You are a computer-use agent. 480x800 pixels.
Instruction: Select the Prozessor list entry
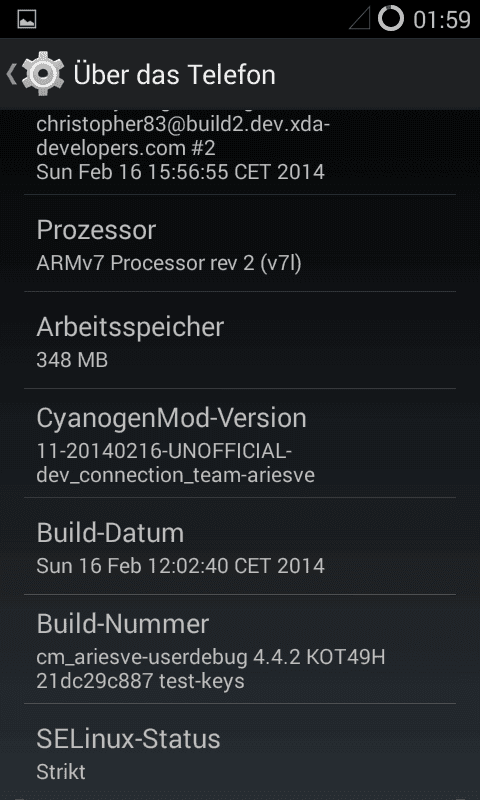click(240, 243)
